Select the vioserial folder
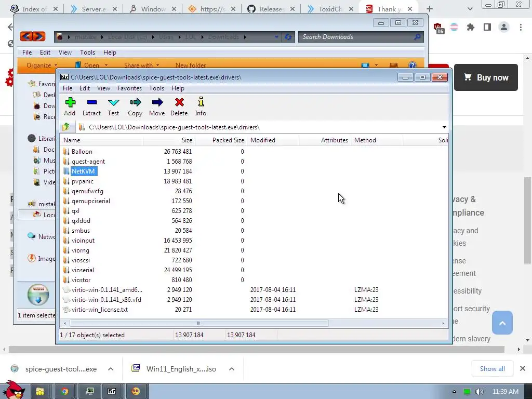Image resolution: width=532 pixels, height=399 pixels. [83, 270]
